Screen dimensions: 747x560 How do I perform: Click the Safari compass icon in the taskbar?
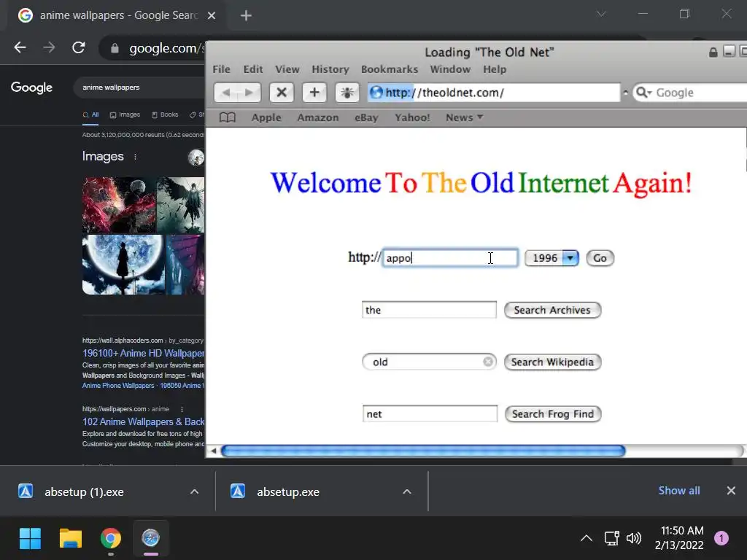pos(150,537)
